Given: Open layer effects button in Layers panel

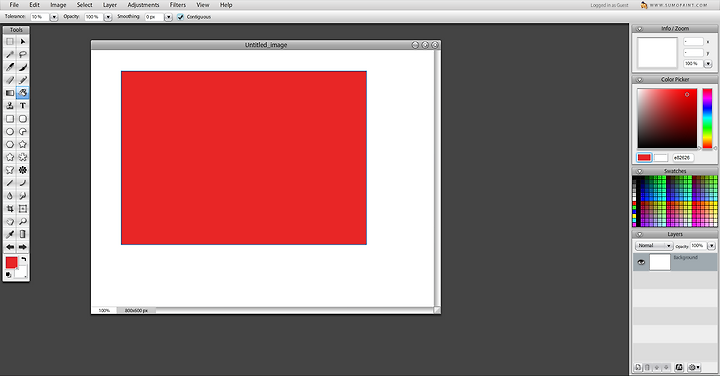Looking at the screenshot, I should click(679, 367).
